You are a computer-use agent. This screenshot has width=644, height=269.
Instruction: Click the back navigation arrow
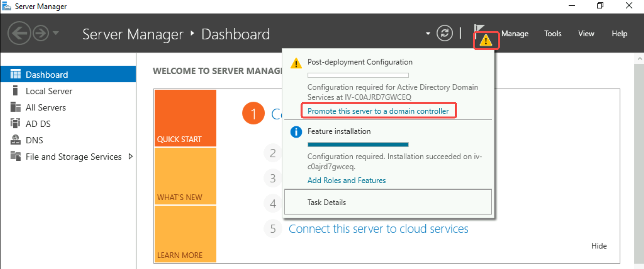tap(19, 33)
